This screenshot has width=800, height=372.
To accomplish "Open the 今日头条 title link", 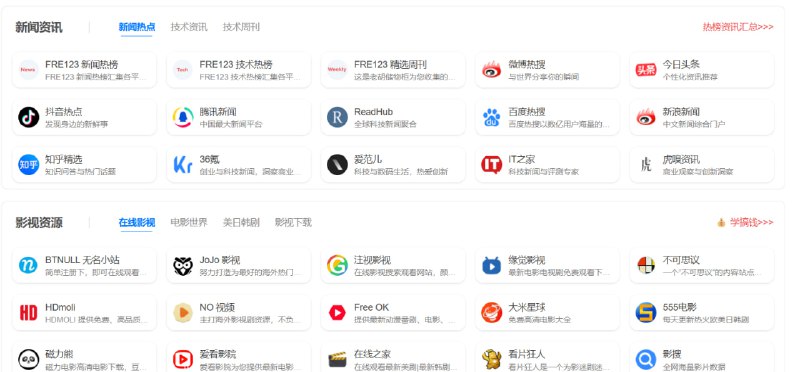I will (681, 64).
